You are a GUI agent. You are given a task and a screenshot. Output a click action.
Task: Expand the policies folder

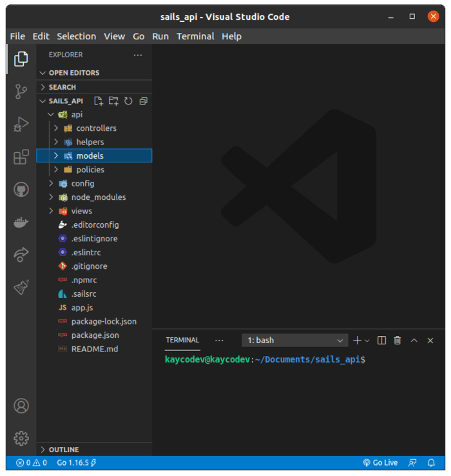[94, 170]
